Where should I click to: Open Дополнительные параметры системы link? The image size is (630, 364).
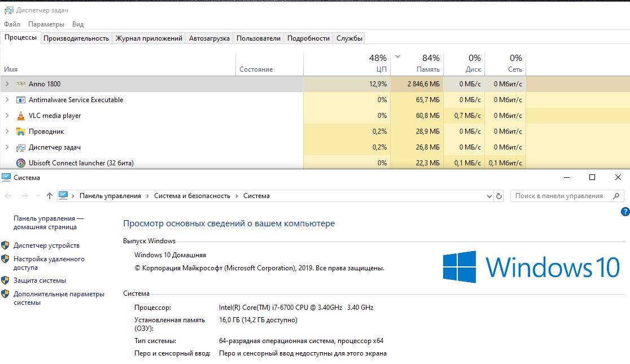click(59, 298)
